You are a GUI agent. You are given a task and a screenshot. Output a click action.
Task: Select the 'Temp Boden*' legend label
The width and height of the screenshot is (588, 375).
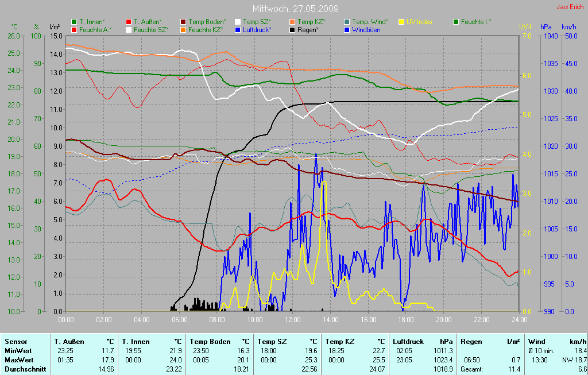(x=207, y=22)
